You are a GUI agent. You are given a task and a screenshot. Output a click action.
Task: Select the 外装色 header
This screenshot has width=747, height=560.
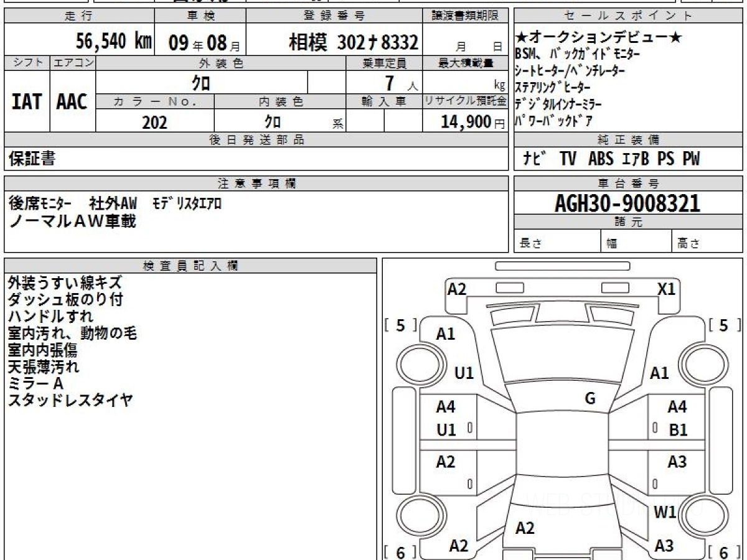(221, 63)
